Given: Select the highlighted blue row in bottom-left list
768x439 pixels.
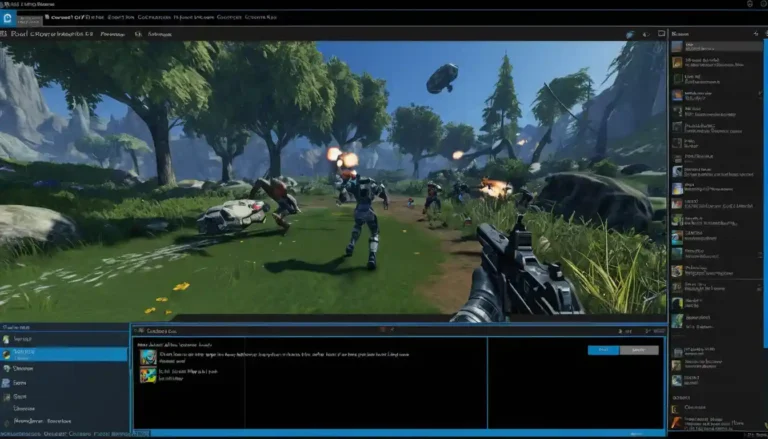Looking at the screenshot, I should tap(64, 354).
